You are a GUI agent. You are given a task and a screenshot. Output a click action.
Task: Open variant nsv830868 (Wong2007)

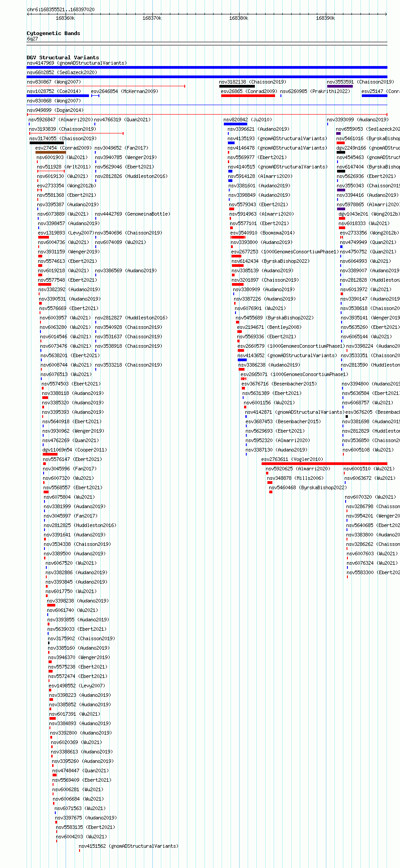click(54, 101)
